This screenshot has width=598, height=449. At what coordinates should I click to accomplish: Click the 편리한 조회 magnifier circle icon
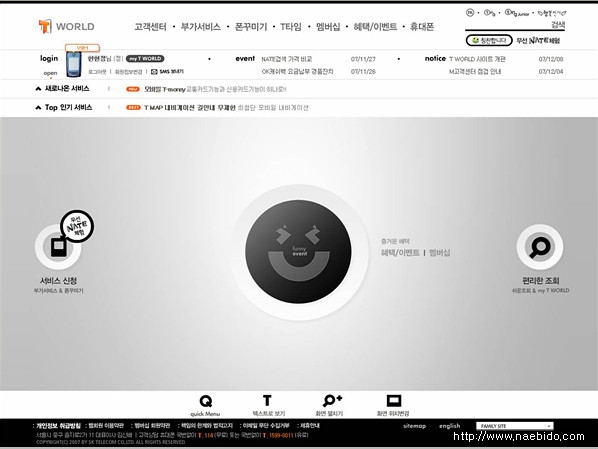pos(540,247)
